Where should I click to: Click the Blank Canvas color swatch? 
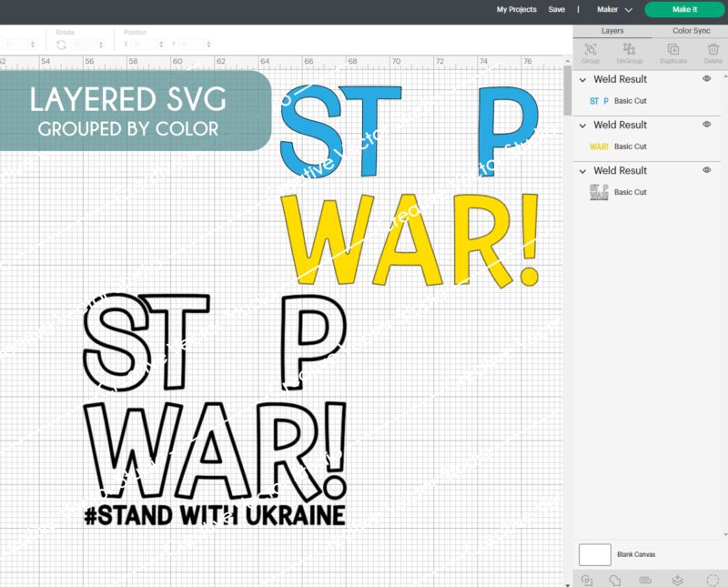tap(595, 554)
